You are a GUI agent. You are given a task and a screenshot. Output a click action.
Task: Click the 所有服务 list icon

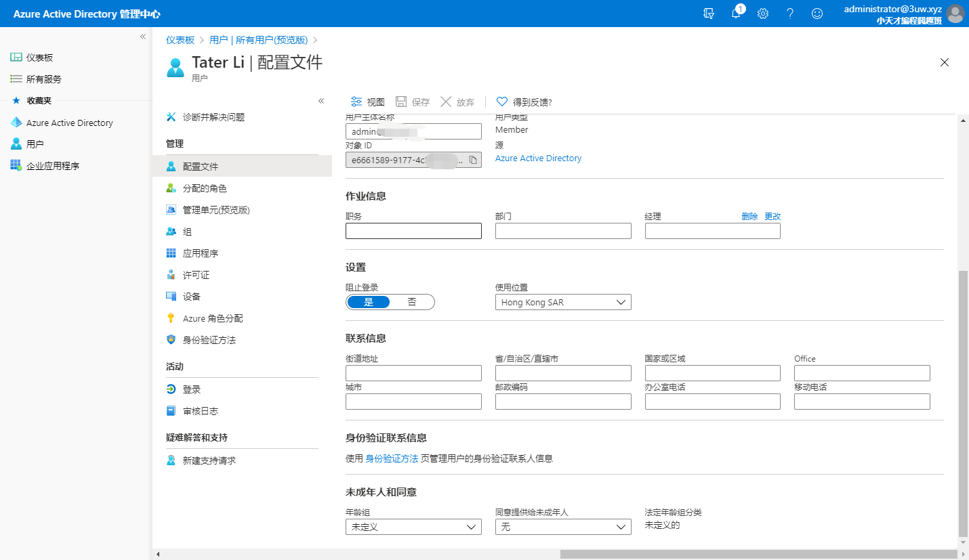(x=16, y=79)
